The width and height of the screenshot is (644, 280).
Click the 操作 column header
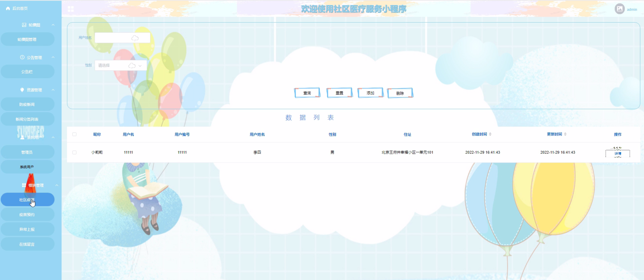tap(618, 134)
